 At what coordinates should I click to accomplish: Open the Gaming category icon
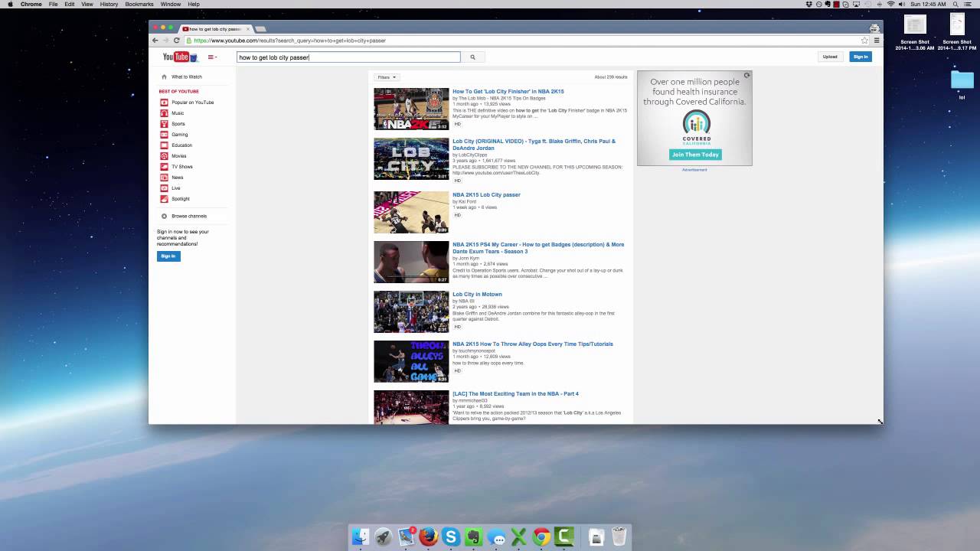(x=164, y=135)
